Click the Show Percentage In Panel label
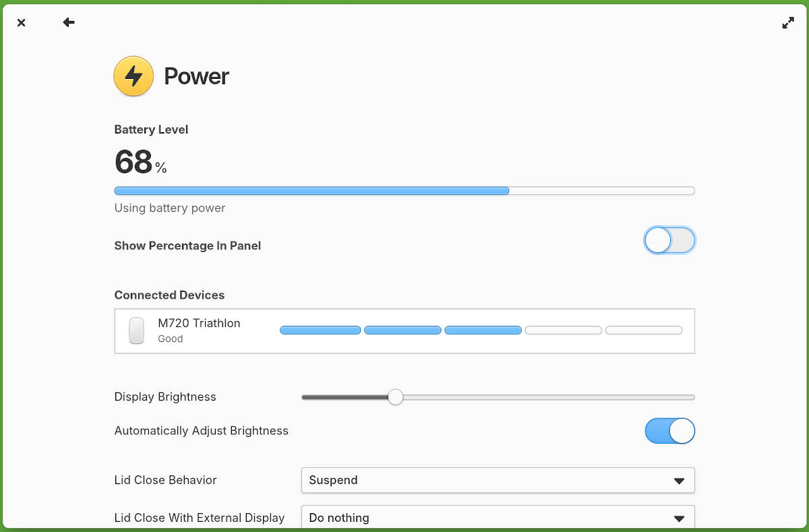The height and width of the screenshot is (532, 809). pyautogui.click(x=187, y=245)
